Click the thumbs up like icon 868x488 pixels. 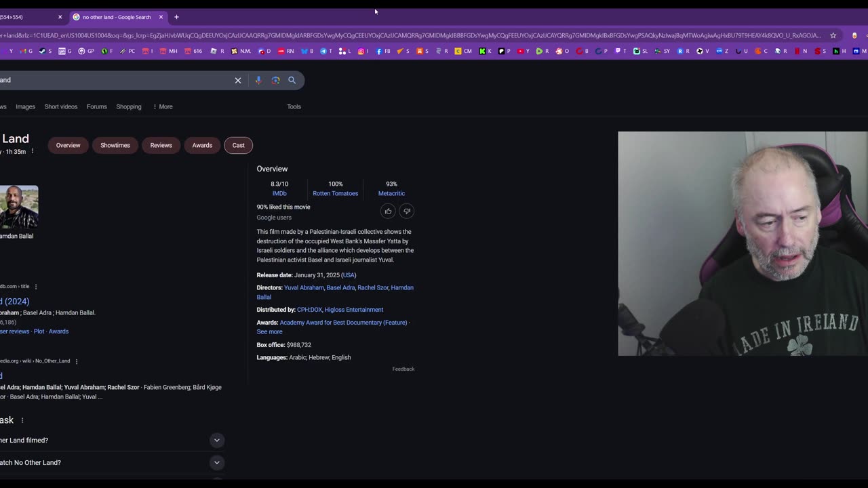(388, 211)
